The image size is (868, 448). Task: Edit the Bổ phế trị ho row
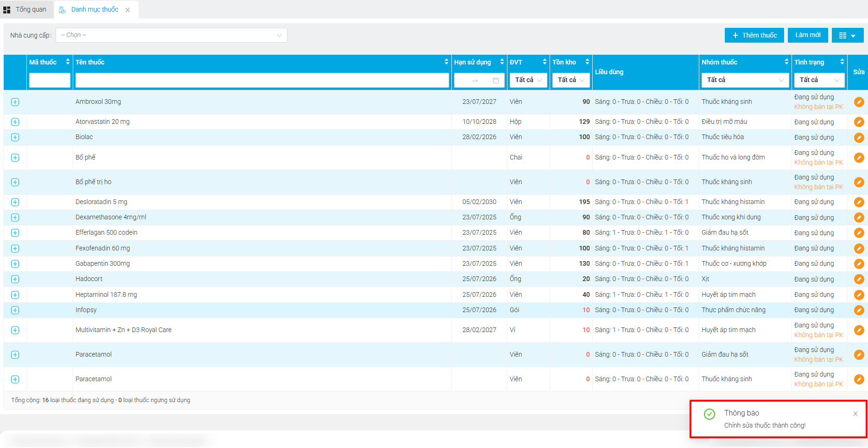[859, 182]
